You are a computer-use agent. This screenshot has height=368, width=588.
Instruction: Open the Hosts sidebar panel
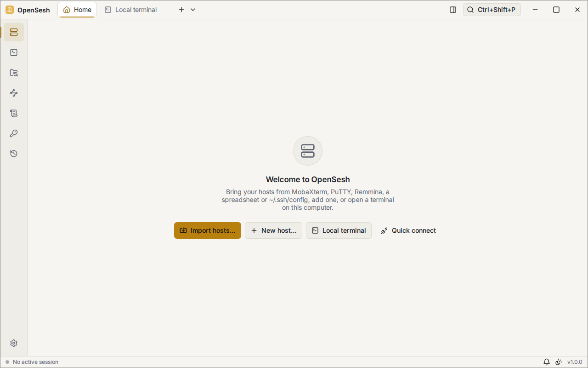click(x=14, y=32)
